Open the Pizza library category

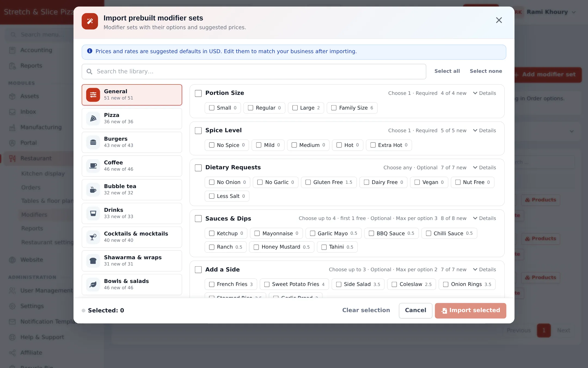coord(132,118)
